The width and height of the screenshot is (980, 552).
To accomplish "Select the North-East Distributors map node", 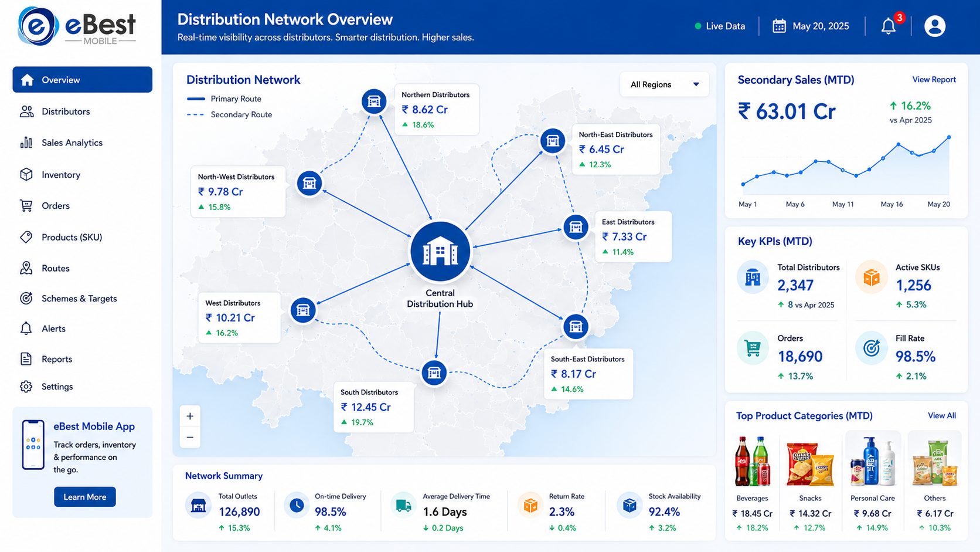I will click(552, 141).
